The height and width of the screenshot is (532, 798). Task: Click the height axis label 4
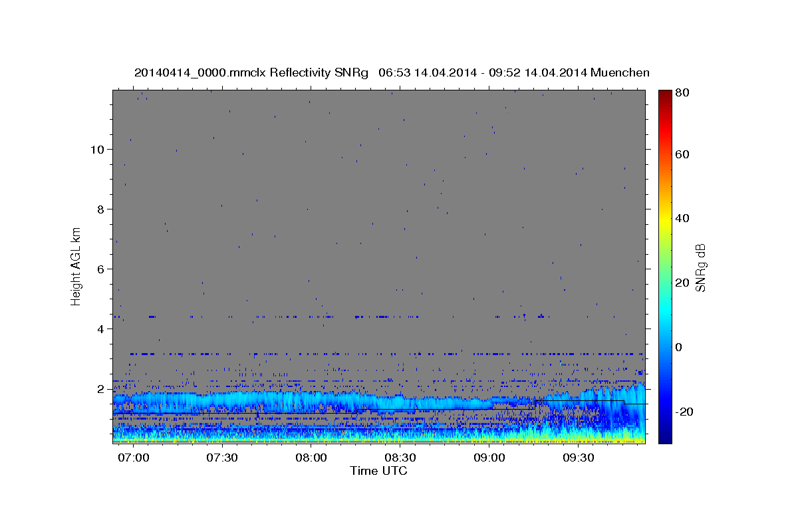click(x=100, y=329)
